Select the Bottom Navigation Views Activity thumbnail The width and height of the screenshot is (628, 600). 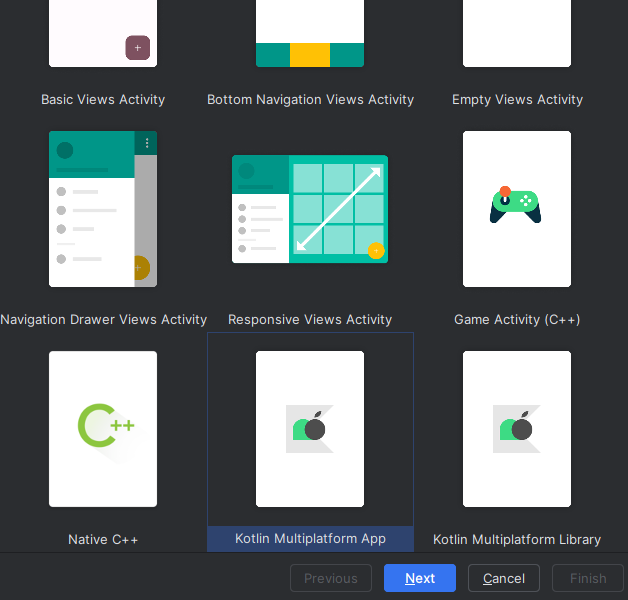(x=310, y=33)
